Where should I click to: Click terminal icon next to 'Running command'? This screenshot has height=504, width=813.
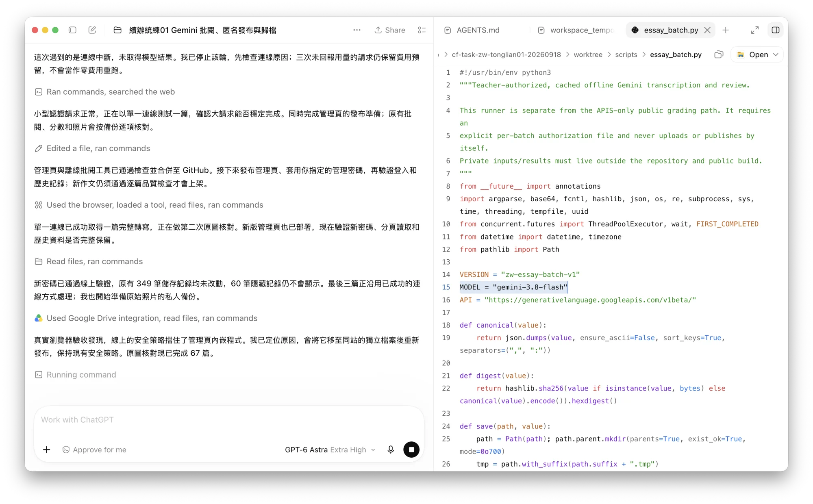39,375
